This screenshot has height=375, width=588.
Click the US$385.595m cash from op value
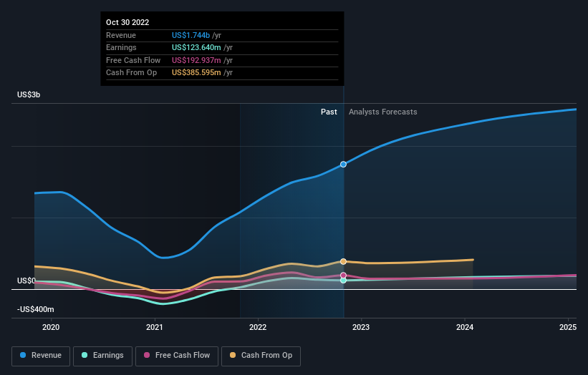tap(196, 73)
